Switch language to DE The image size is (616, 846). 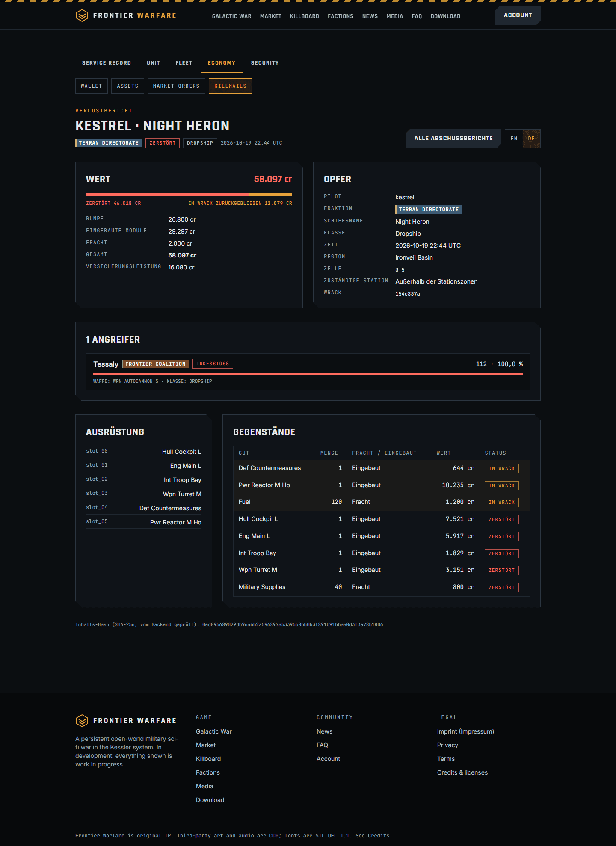531,139
